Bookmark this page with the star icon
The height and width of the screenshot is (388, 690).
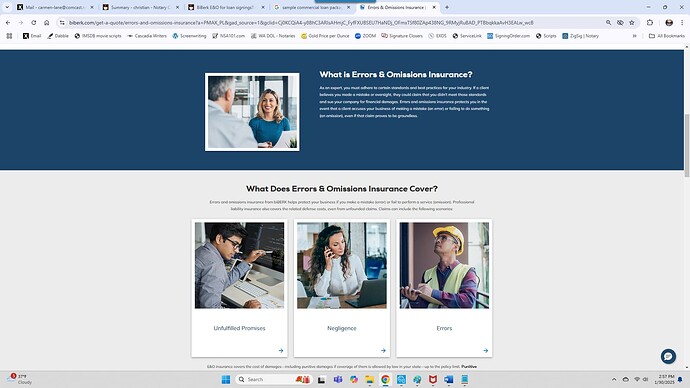tap(632, 22)
